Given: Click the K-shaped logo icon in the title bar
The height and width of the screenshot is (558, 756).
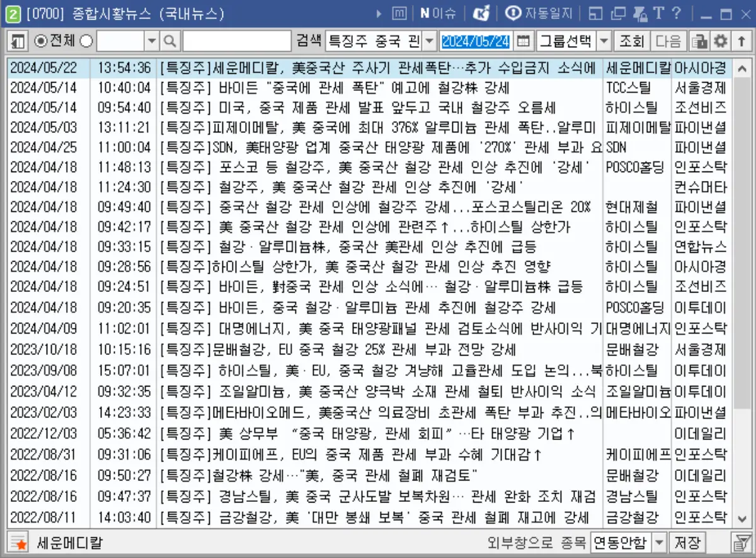Looking at the screenshot, I should (481, 14).
